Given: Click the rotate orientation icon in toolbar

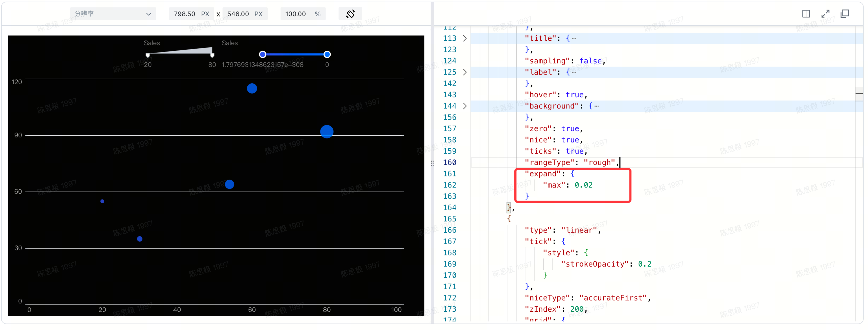Looking at the screenshot, I should point(350,14).
